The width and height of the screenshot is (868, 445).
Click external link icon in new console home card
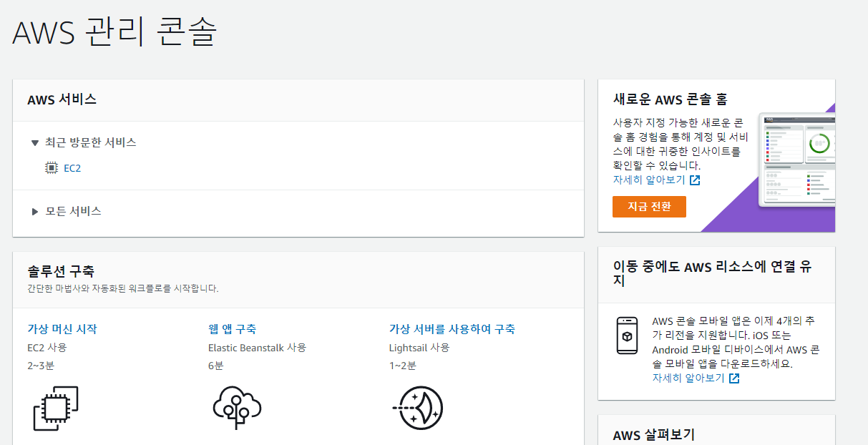[695, 180]
